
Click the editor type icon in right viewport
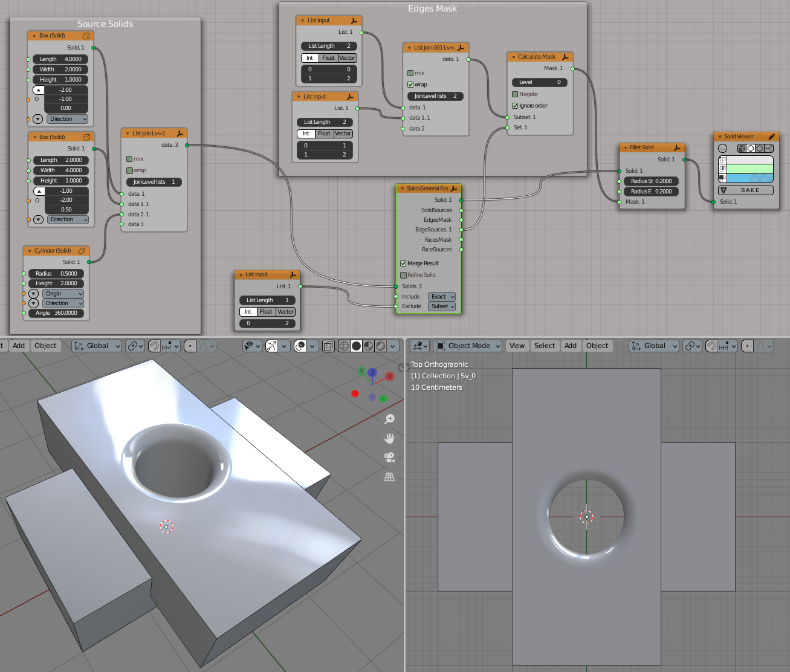click(419, 346)
